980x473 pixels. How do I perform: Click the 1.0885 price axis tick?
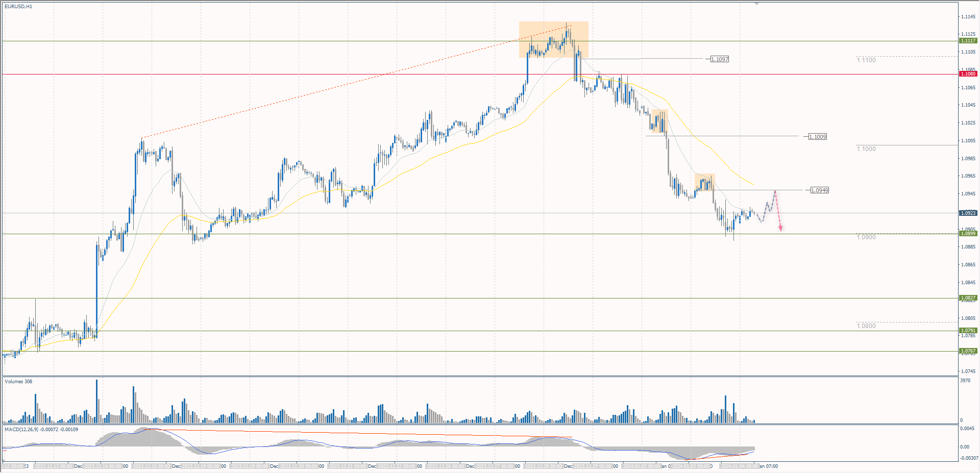pos(968,247)
